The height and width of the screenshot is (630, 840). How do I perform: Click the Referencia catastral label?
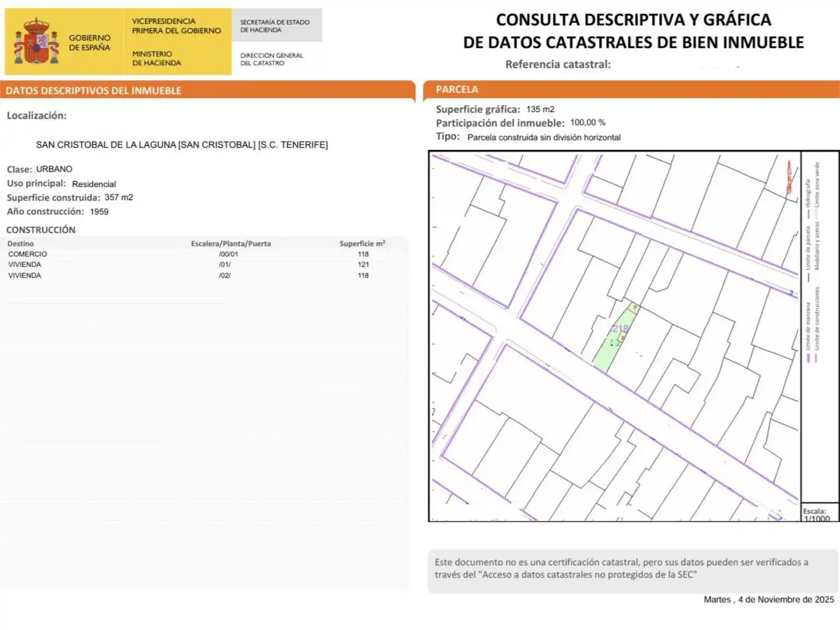(558, 64)
